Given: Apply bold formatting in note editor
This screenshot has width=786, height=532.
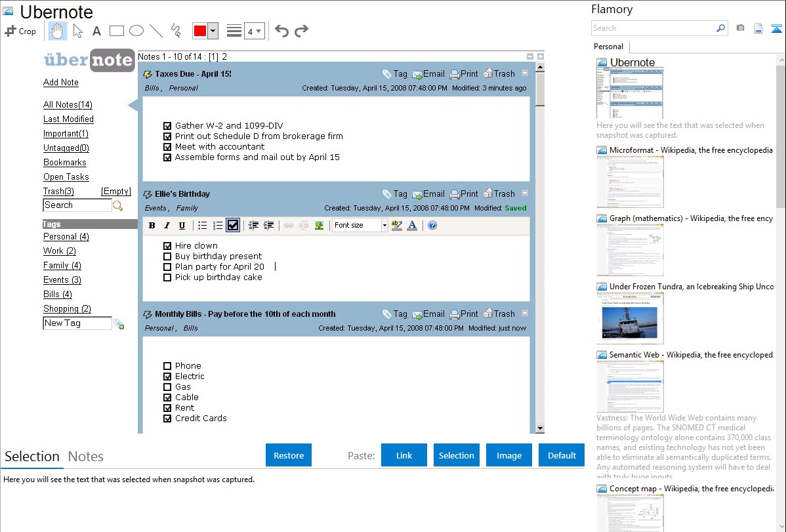Looking at the screenshot, I should pyautogui.click(x=152, y=226).
